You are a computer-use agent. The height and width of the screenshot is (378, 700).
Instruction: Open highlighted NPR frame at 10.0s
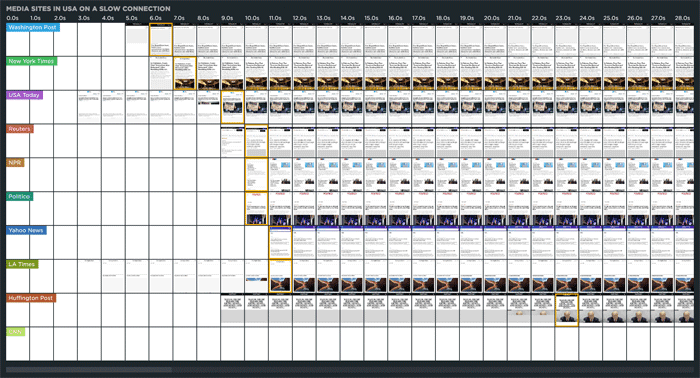pyautogui.click(x=256, y=175)
